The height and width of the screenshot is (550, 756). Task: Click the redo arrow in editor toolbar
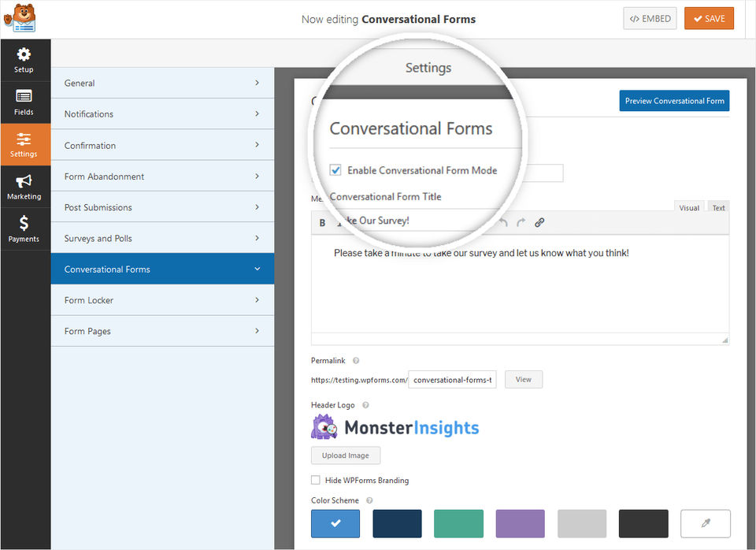(521, 223)
